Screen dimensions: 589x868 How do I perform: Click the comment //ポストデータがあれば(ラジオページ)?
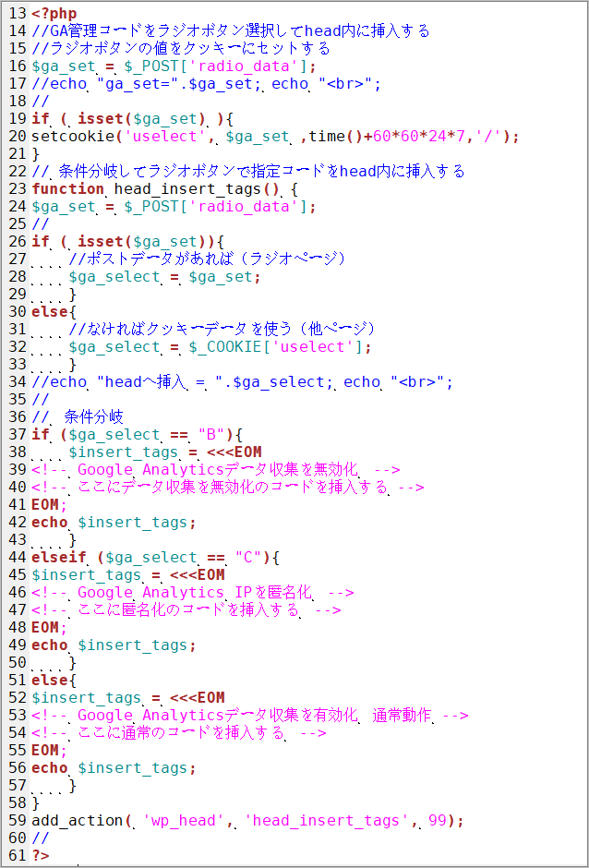click(x=207, y=259)
